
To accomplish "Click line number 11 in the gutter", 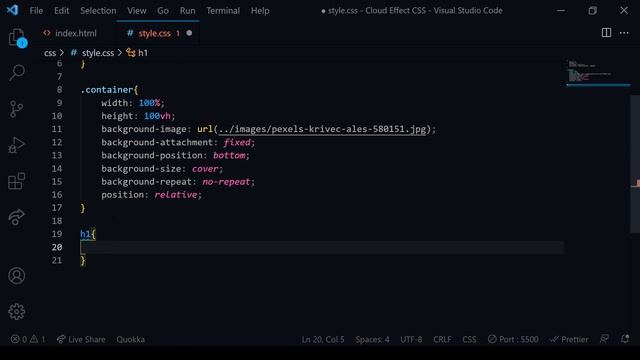I will pyautogui.click(x=57, y=129).
